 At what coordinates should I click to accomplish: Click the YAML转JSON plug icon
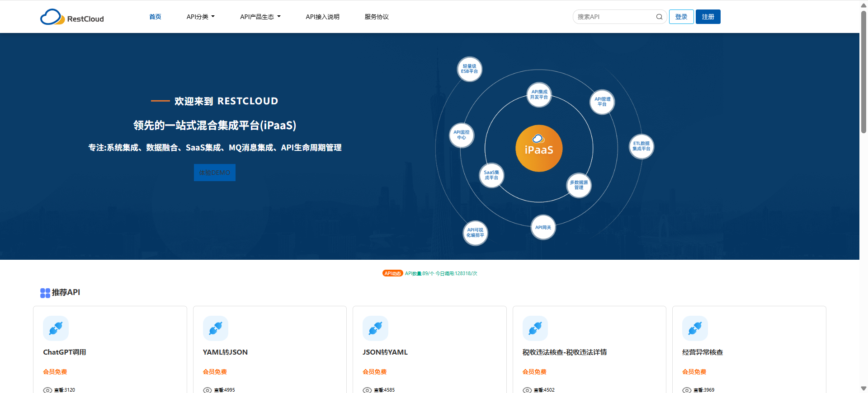tap(216, 328)
